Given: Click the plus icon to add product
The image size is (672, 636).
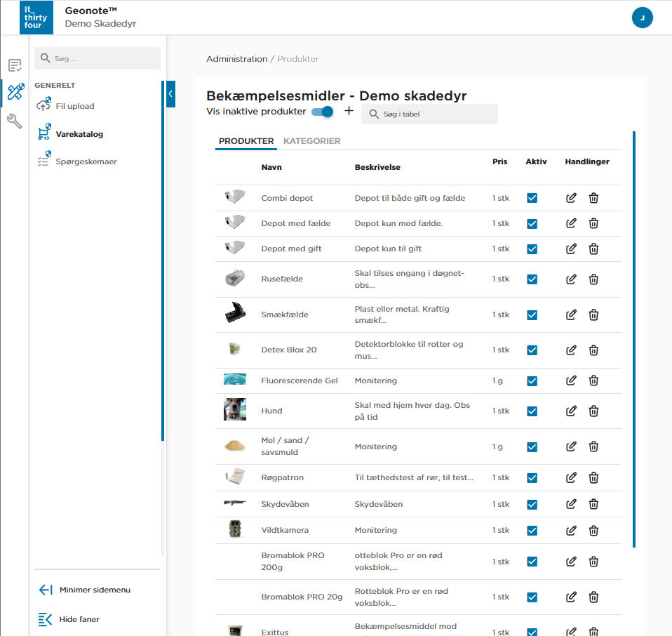Looking at the screenshot, I should (x=349, y=112).
